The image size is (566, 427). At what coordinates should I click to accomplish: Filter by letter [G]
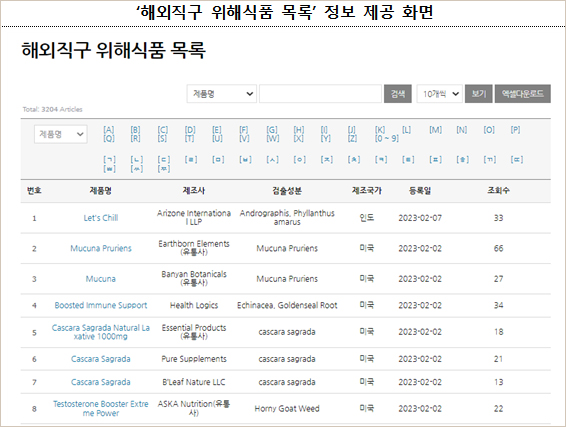pyautogui.click(x=272, y=130)
